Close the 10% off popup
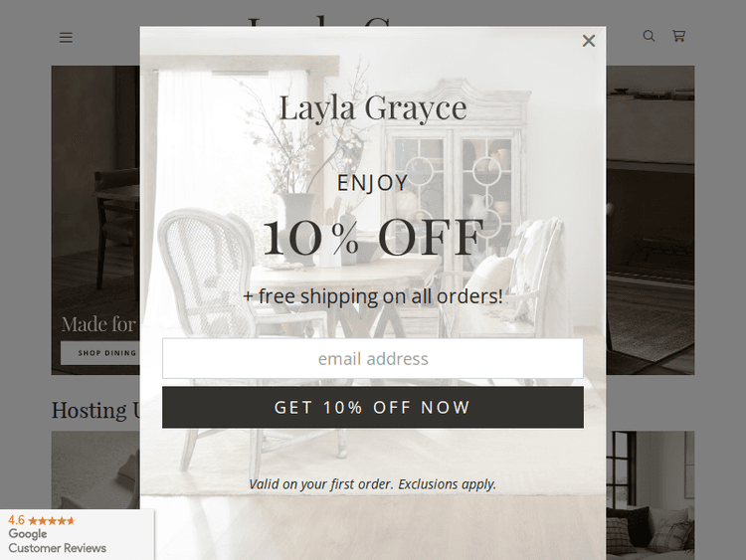746x560 pixels. pyautogui.click(x=589, y=41)
